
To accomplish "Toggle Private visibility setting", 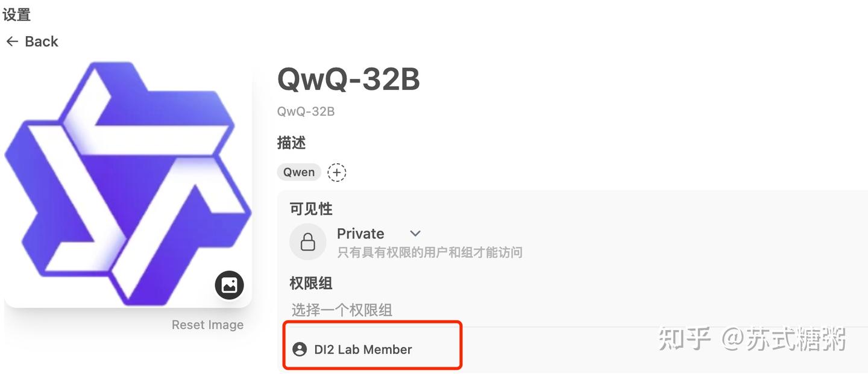I will pyautogui.click(x=360, y=234).
